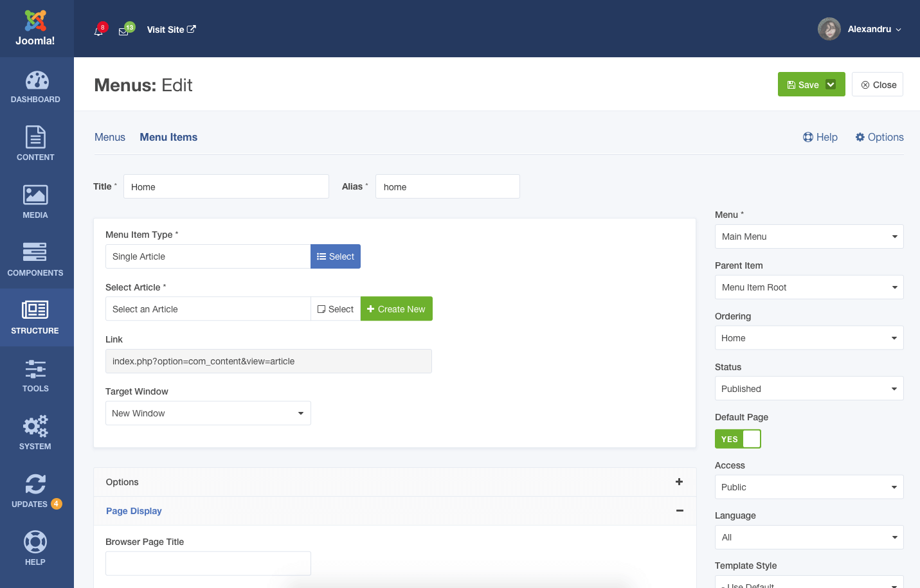Click the green Create New button
This screenshot has height=588, width=920.
(x=396, y=309)
